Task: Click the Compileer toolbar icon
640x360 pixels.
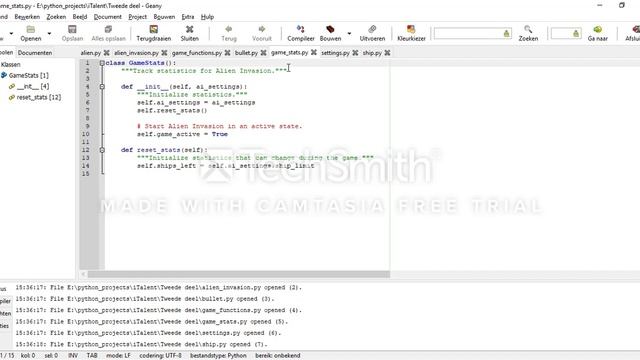Action: coord(301,29)
